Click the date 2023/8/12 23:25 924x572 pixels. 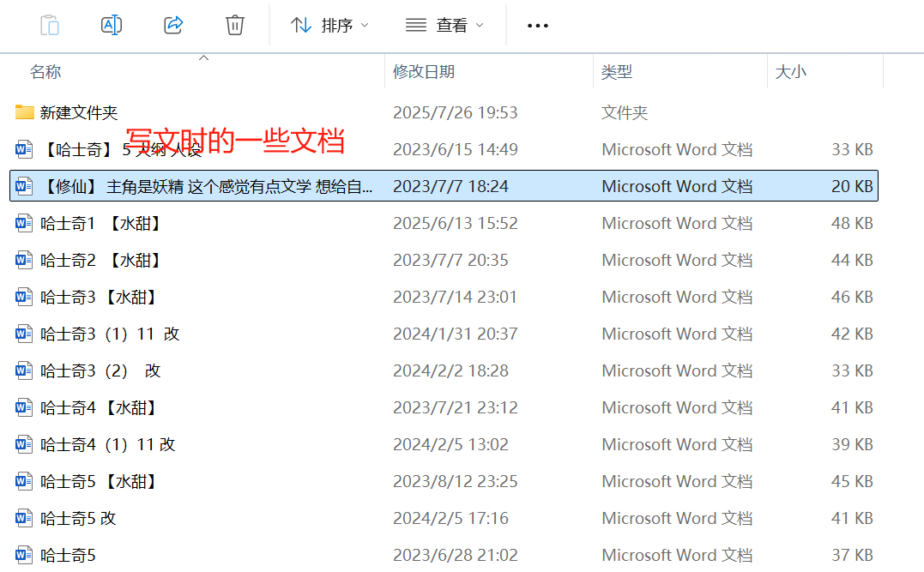point(455,482)
